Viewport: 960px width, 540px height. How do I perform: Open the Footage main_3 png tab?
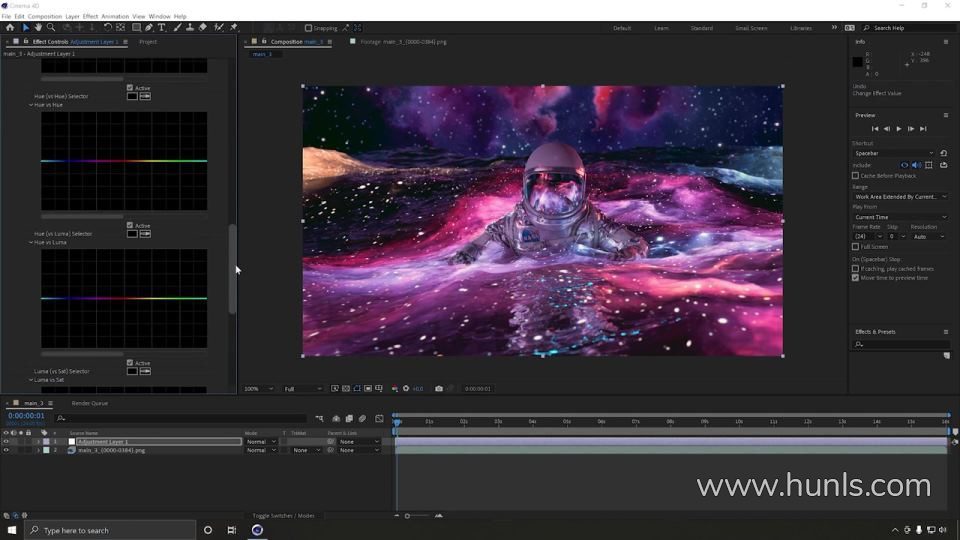[403, 42]
